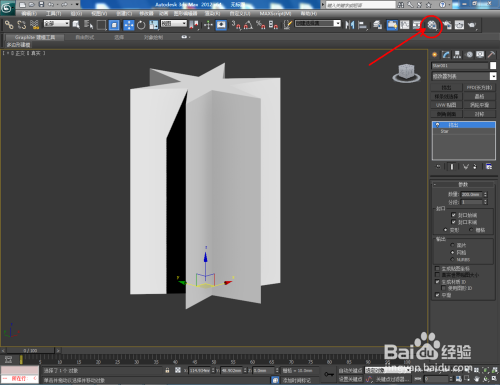Open the Hierarchy command panel tab
The height and width of the screenshot is (385, 500).
(x=457, y=55)
